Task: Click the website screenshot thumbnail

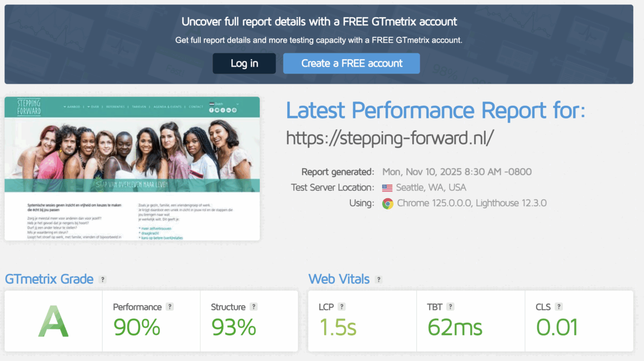Action: (132, 169)
